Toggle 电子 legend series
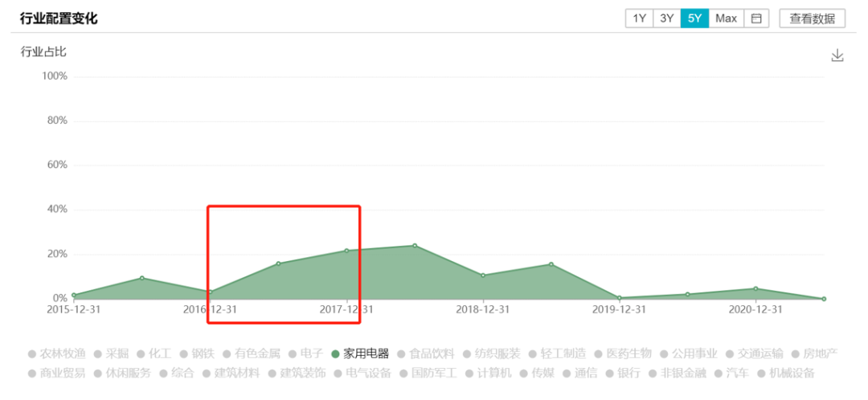 (305, 353)
